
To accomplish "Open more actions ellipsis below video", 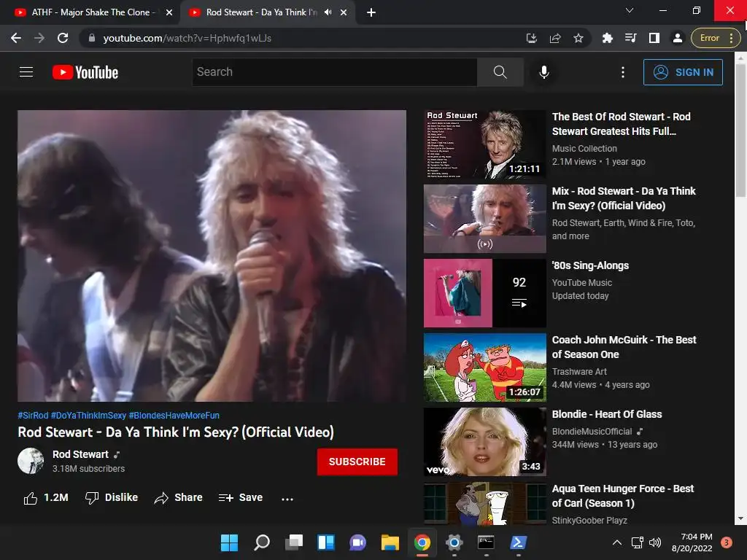I will pyautogui.click(x=287, y=499).
